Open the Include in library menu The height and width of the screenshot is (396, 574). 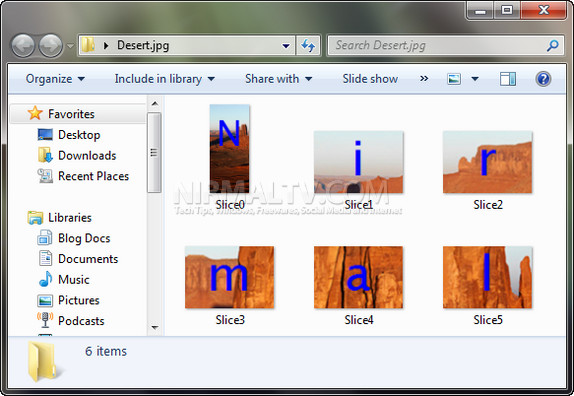point(165,79)
